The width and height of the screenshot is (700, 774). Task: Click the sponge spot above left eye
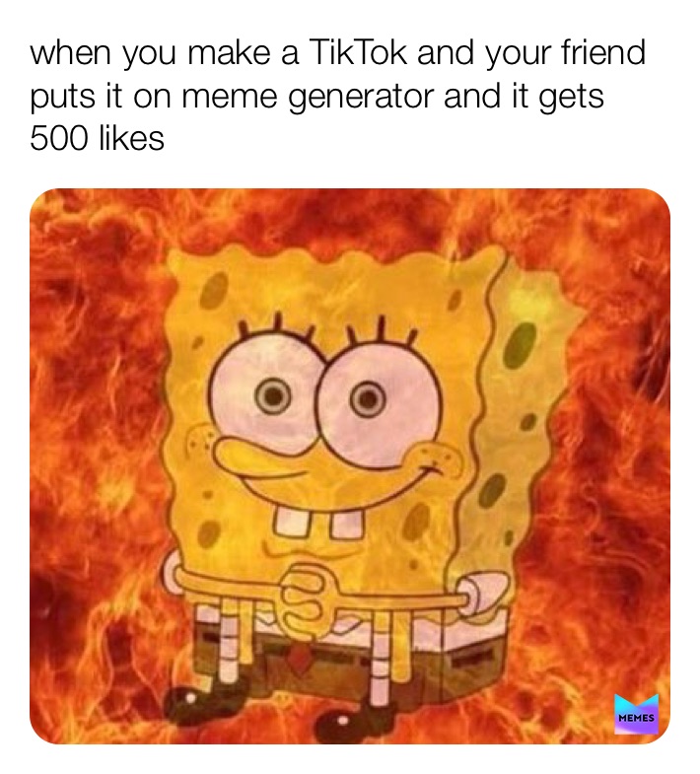pos(216,289)
